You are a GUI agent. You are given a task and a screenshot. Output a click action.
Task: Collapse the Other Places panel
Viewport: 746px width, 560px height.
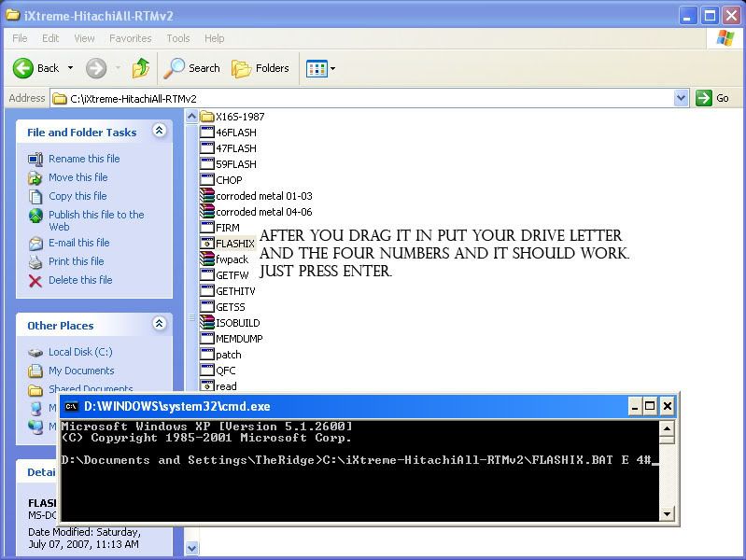click(x=160, y=324)
